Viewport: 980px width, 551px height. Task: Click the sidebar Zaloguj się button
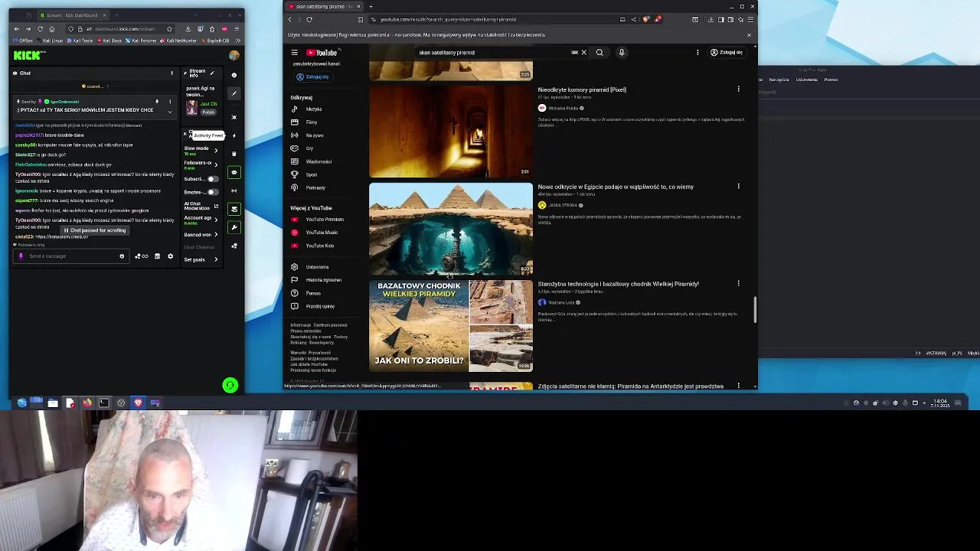pyautogui.click(x=312, y=77)
